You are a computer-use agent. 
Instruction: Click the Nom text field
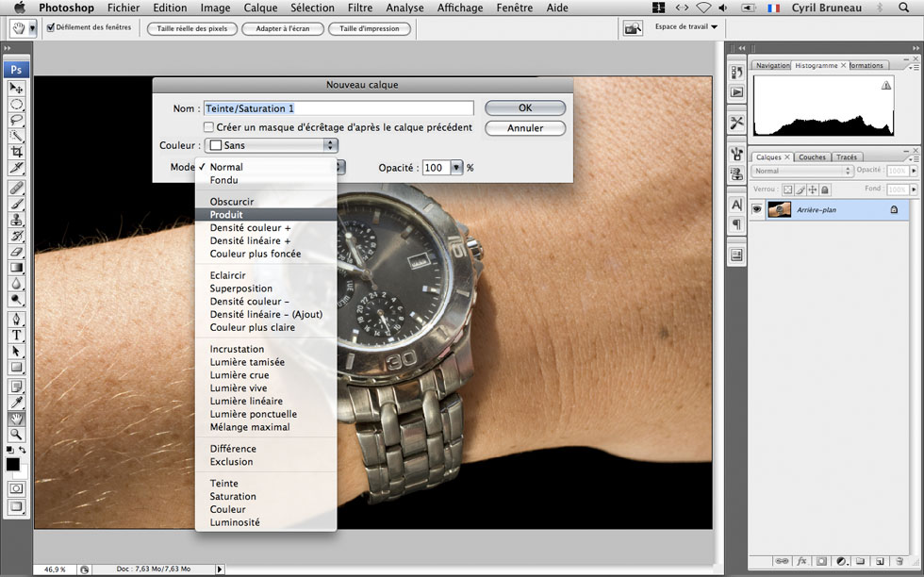click(x=338, y=108)
